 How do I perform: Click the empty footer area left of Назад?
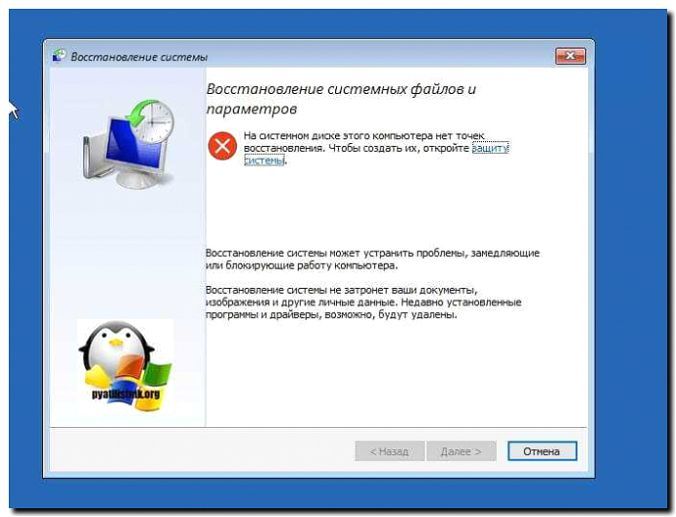click(x=202, y=451)
